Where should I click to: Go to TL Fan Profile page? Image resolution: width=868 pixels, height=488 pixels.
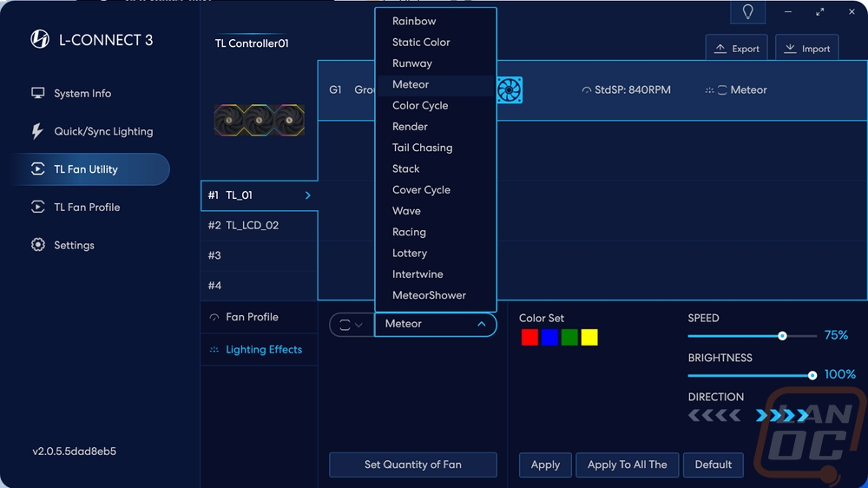click(x=87, y=208)
